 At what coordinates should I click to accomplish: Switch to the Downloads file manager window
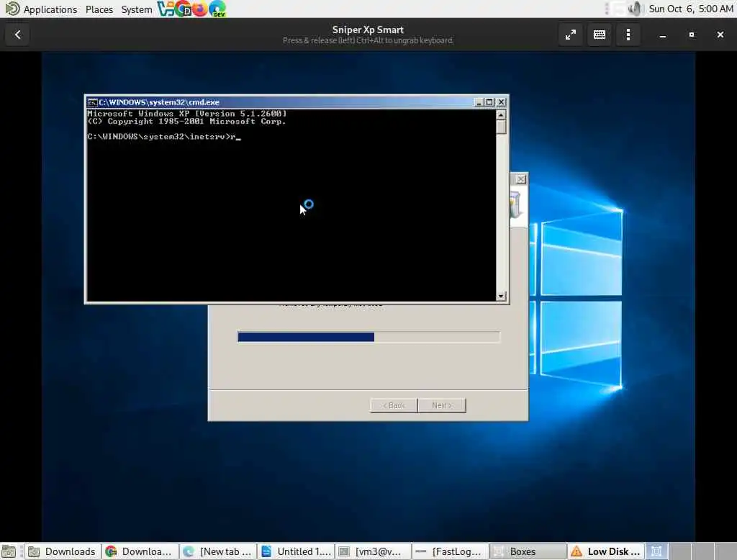pyautogui.click(x=63, y=551)
